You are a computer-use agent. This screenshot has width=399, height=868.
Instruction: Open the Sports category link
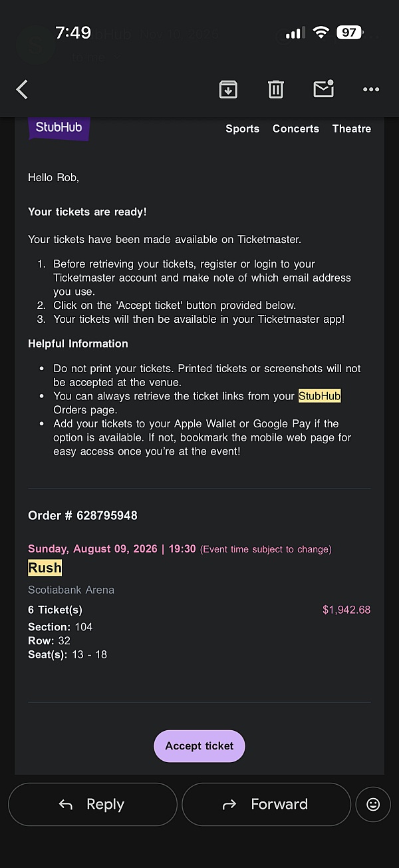coord(242,128)
